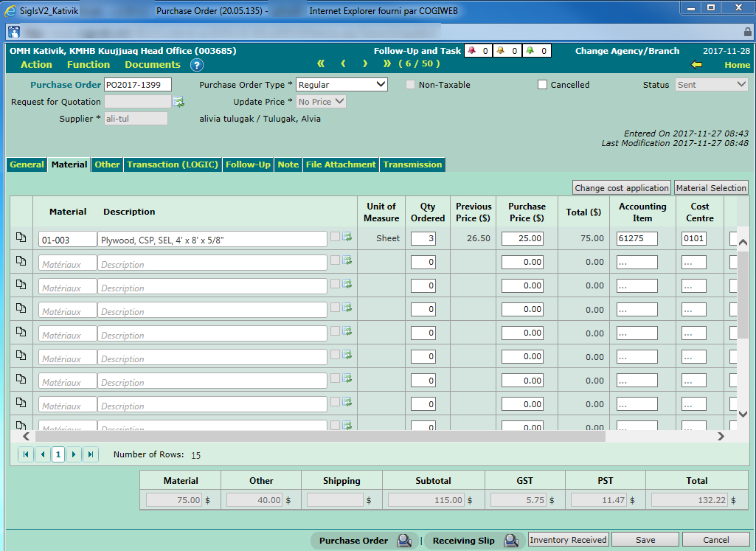The width and height of the screenshot is (756, 551).
Task: Click the blue help question mark icon
Action: point(197,65)
